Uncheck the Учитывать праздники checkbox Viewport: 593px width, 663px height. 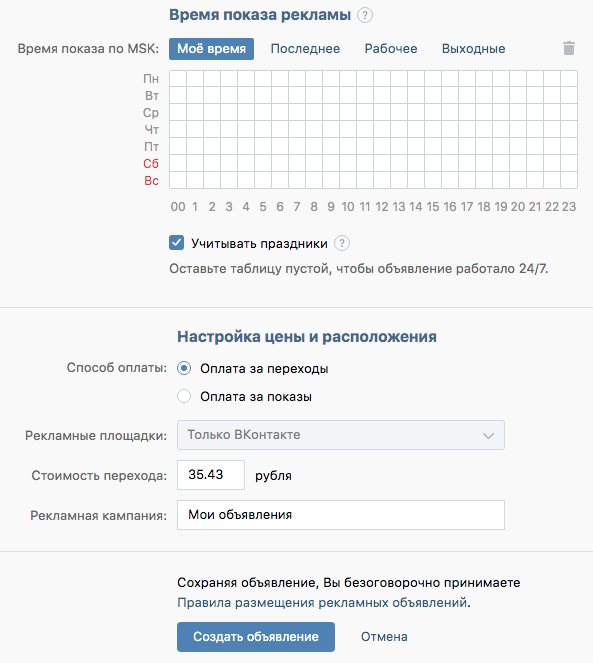pos(176,243)
